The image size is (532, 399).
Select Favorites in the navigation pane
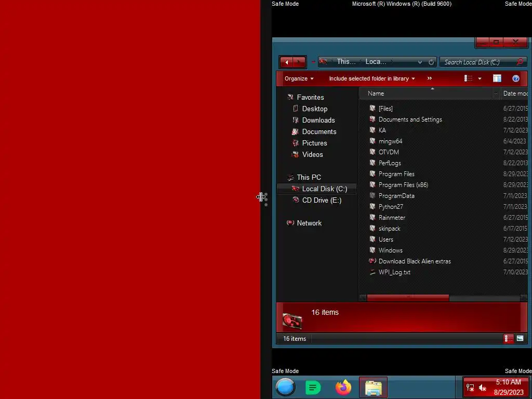(310, 97)
